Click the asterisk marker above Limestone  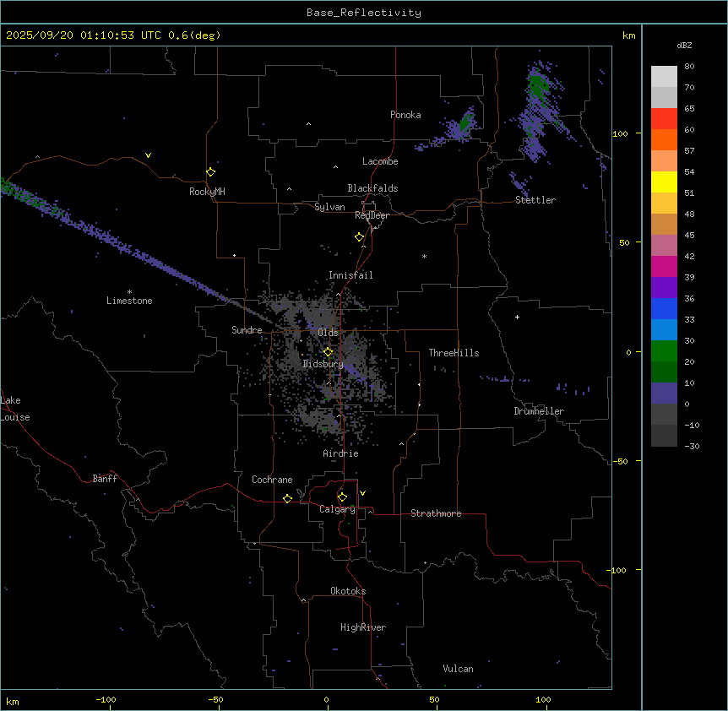[129, 291]
